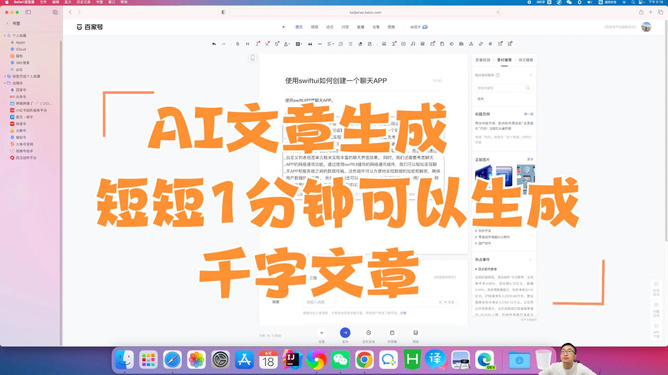Switch to the 直播 tab
This screenshot has width=668, height=375.
(x=360, y=27)
